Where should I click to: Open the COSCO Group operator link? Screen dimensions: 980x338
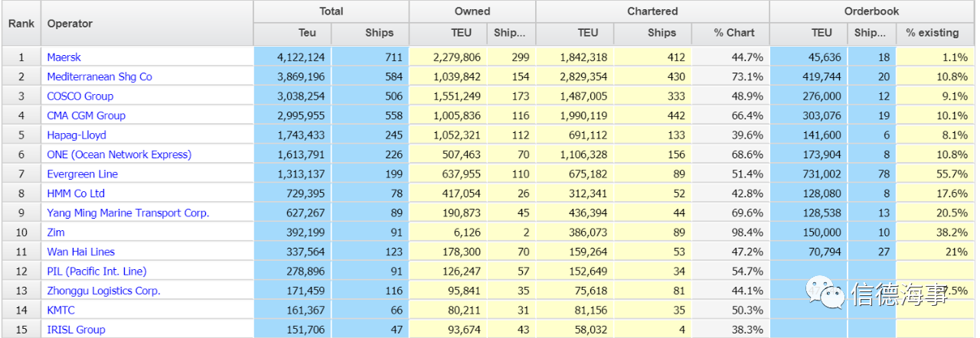point(80,96)
